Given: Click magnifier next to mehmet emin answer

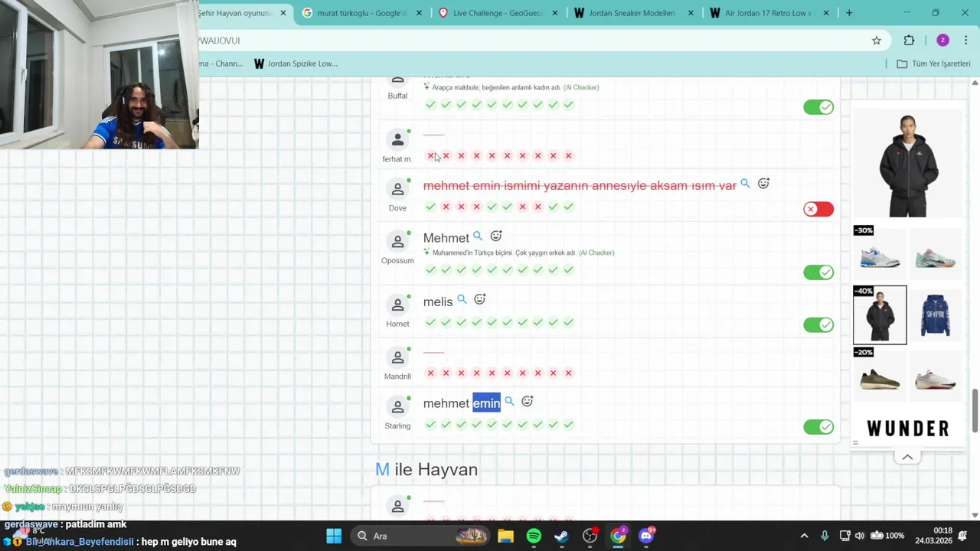Looking at the screenshot, I should (509, 401).
